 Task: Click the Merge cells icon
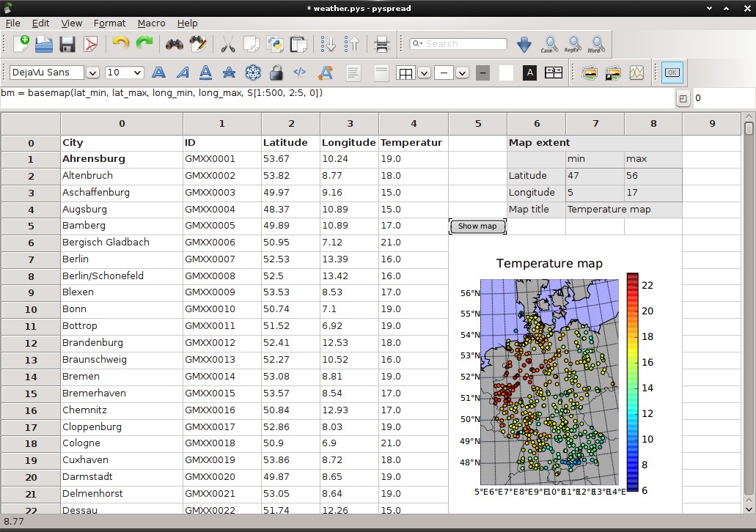[x=554, y=73]
